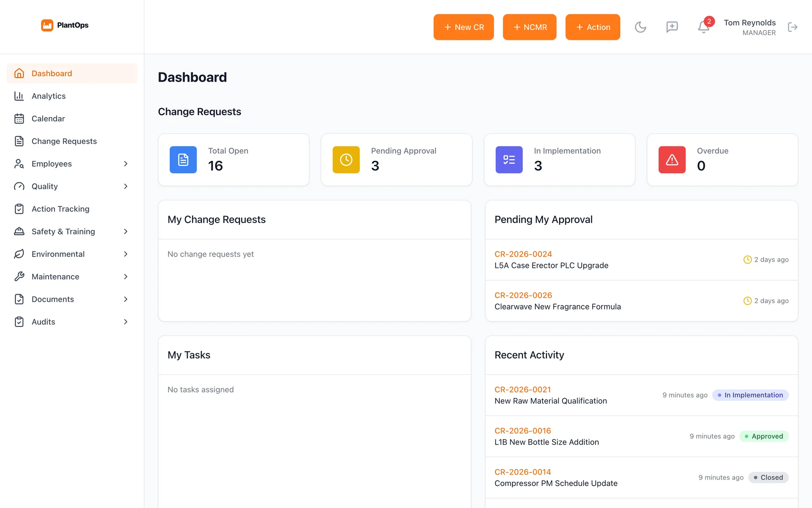This screenshot has height=508, width=812.
Task: Create a New CR
Action: coord(464,27)
